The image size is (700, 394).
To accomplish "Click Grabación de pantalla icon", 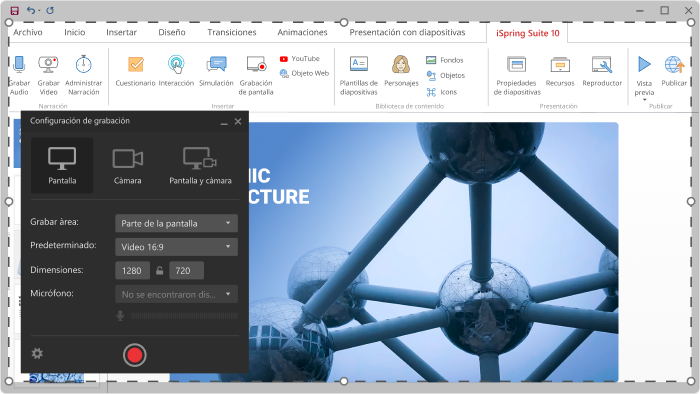I will coord(256,65).
